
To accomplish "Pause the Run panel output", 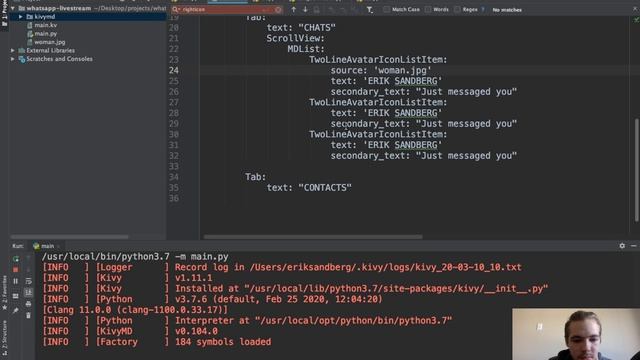I will pos(16,281).
